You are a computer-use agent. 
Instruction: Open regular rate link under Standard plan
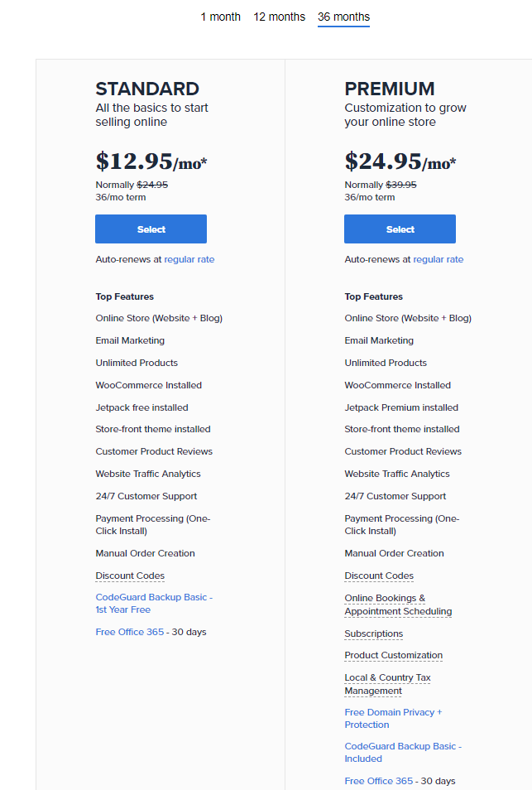[x=189, y=259]
